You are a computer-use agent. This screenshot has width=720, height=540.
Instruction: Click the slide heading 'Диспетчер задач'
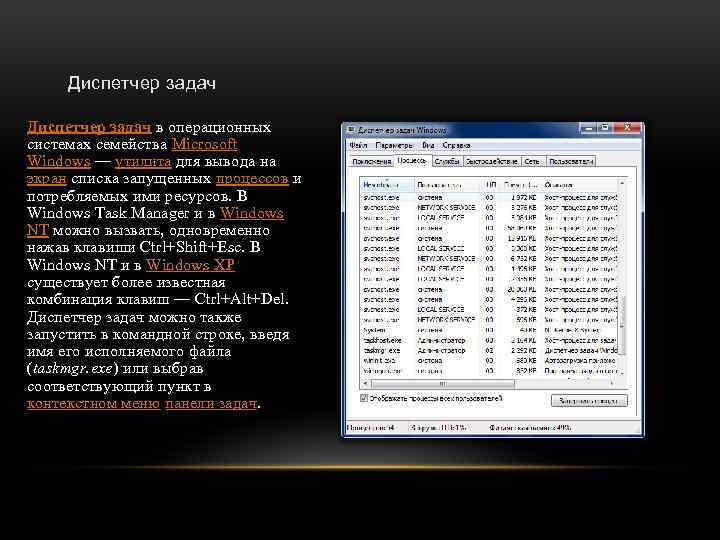(141, 84)
